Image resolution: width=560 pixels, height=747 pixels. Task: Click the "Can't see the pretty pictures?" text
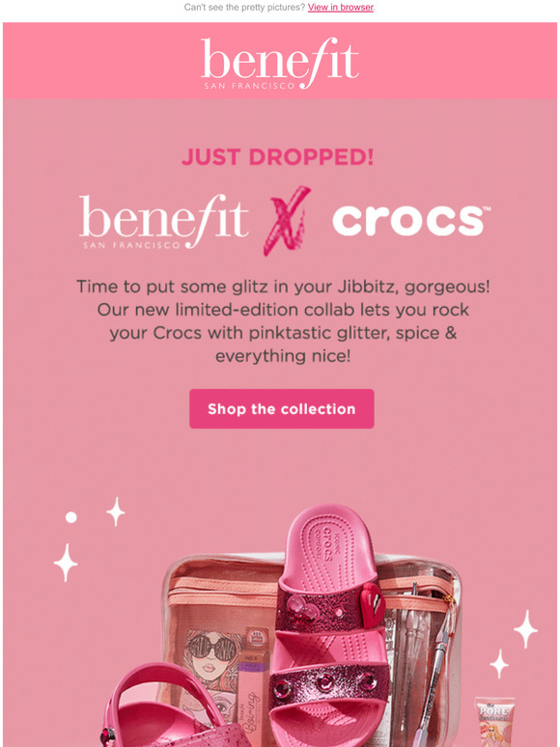(x=244, y=7)
